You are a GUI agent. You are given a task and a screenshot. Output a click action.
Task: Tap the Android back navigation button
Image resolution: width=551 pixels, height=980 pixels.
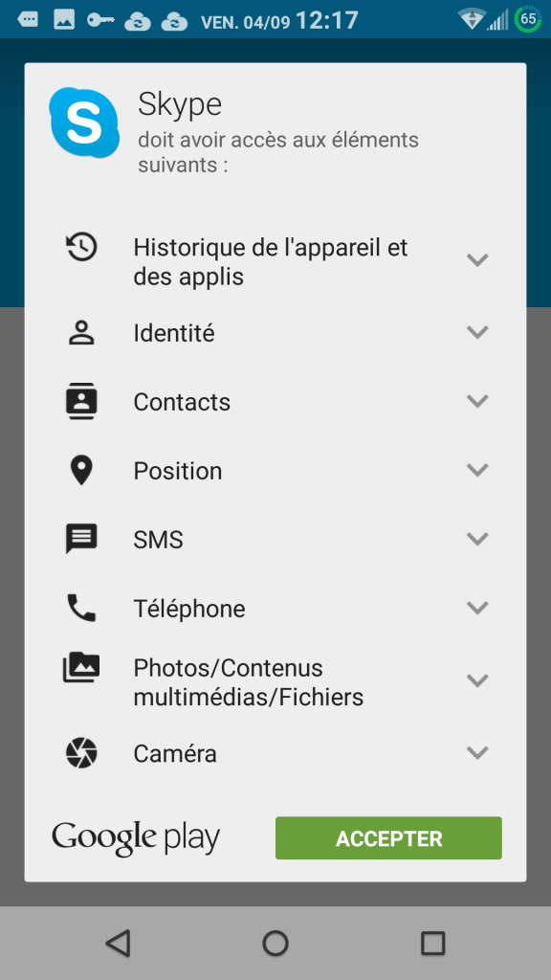[118, 943]
